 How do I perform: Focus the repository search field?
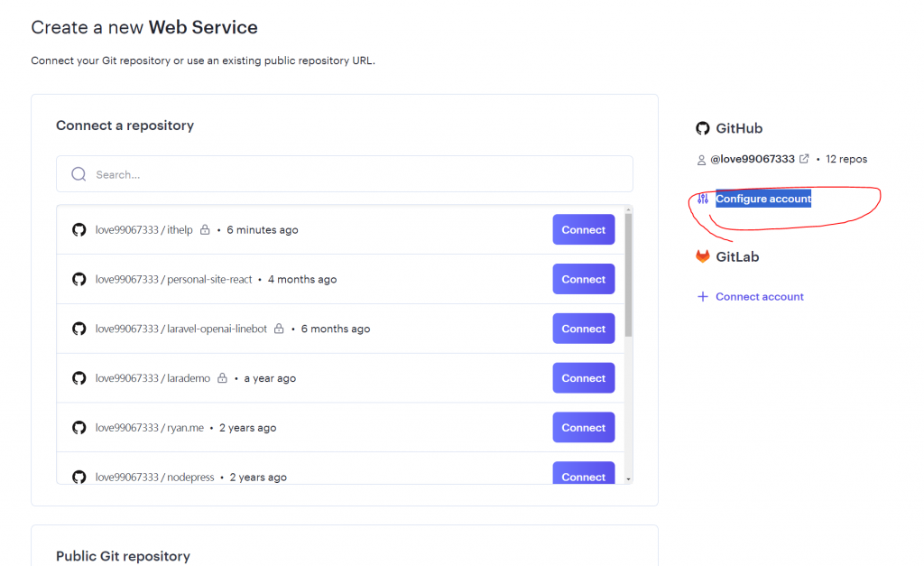pyautogui.click(x=361, y=174)
